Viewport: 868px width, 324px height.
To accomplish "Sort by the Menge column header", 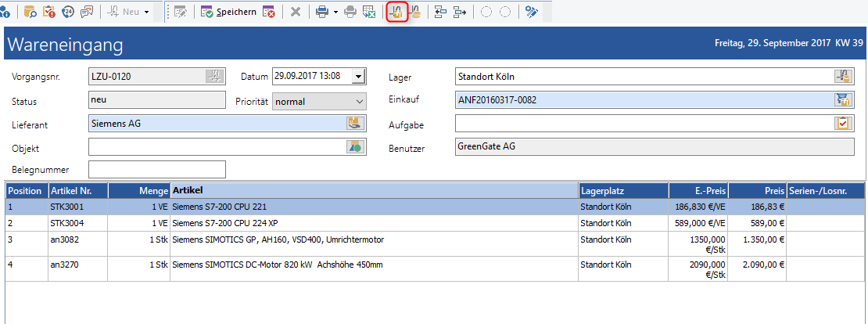I will (x=139, y=190).
